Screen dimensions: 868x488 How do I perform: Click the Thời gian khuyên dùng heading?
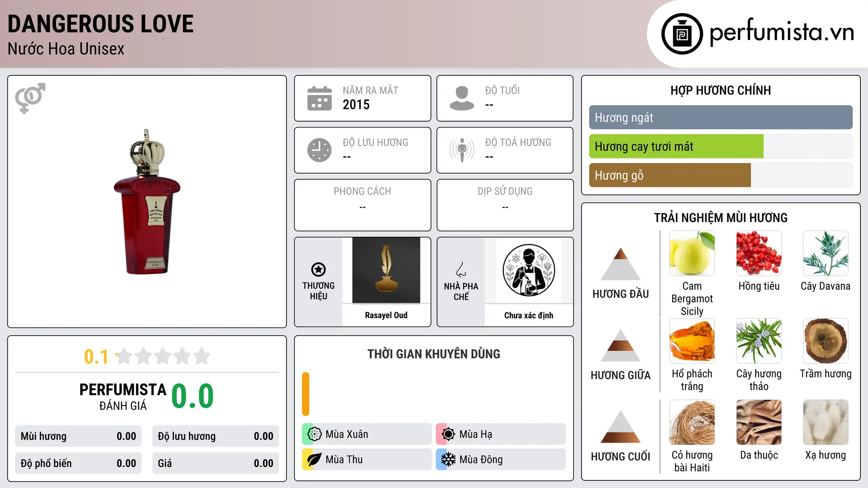(434, 354)
